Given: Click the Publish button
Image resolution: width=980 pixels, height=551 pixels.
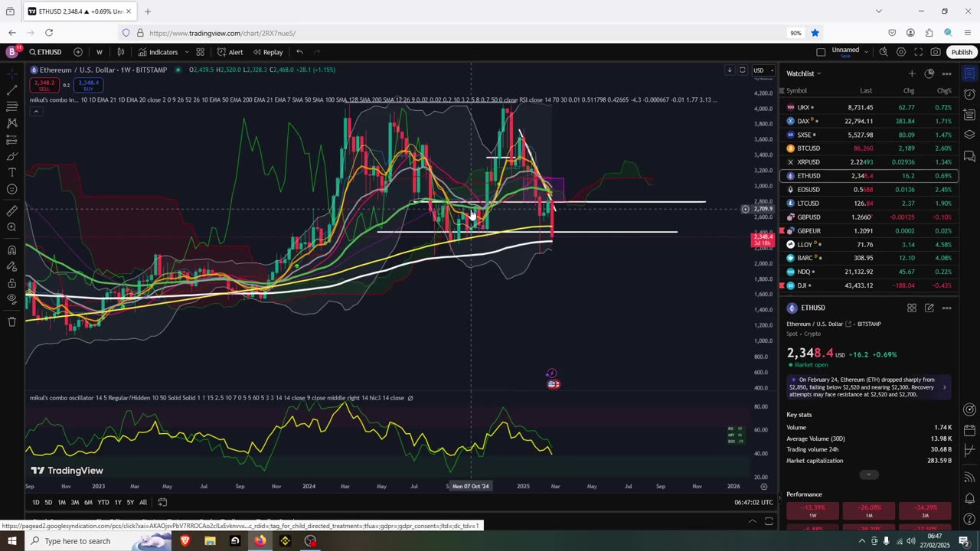Looking at the screenshot, I should 962,52.
